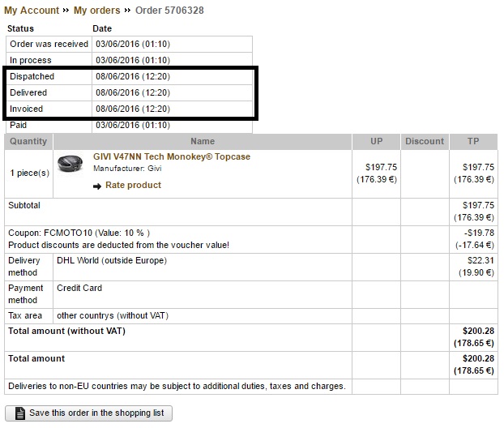The height and width of the screenshot is (428, 504).
Task: Click the DHL World delivery method cell
Action: 111,261
